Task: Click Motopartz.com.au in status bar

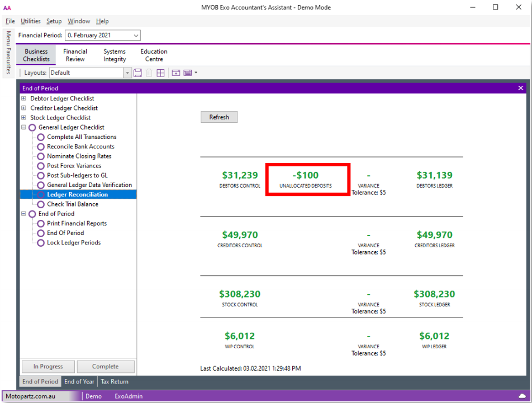Action: coord(31,396)
